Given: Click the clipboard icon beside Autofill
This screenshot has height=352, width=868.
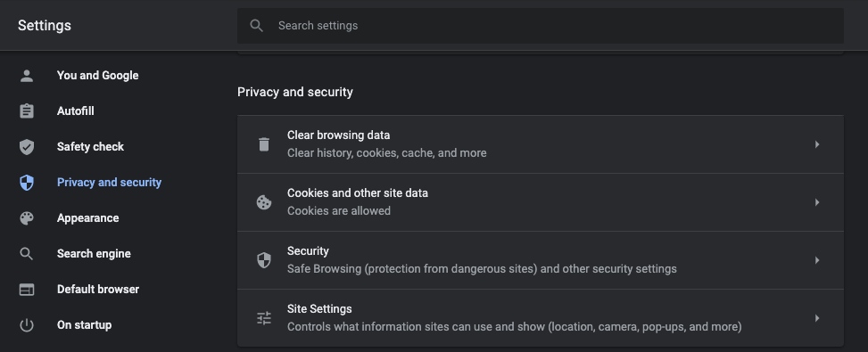Looking at the screenshot, I should pos(27,111).
